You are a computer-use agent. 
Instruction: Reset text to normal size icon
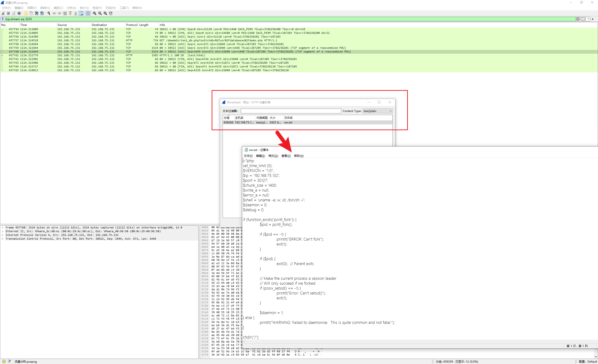click(105, 13)
